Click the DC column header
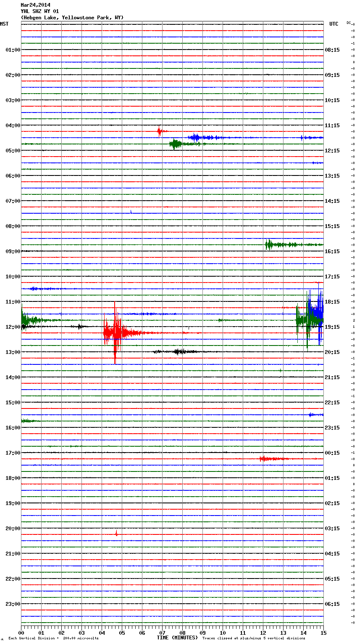The width and height of the screenshot is (357, 644). pyautogui.click(x=349, y=22)
